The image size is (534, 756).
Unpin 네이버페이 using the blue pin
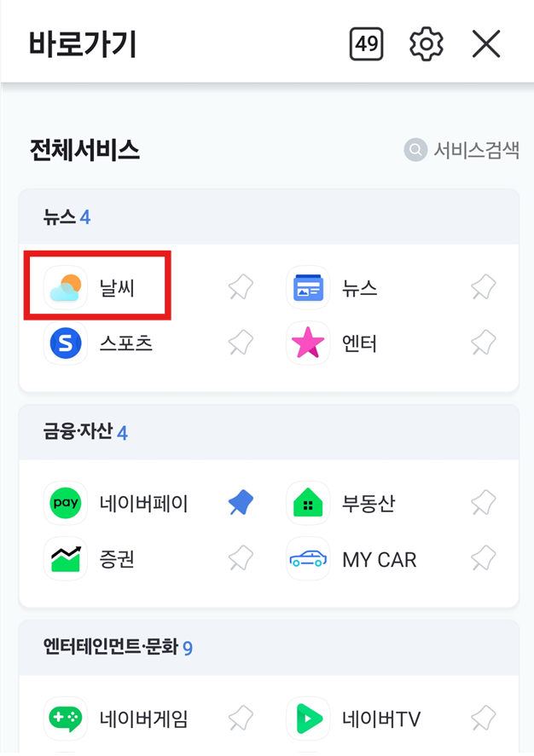pos(240,503)
